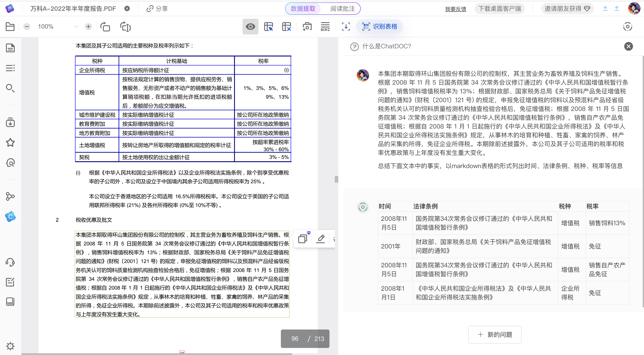Click 邀请朋友获得 button
Screen dimensions: 644x355
[x=567, y=9]
